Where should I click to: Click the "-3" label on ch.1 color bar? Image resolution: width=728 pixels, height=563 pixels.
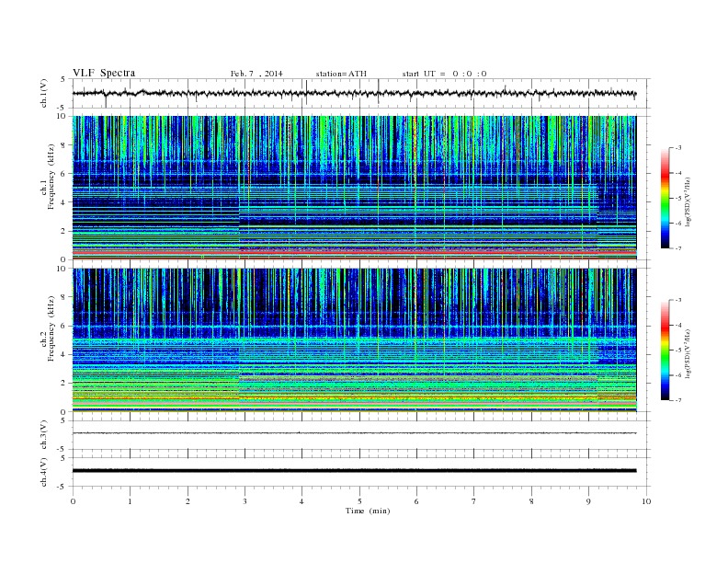tap(677, 148)
